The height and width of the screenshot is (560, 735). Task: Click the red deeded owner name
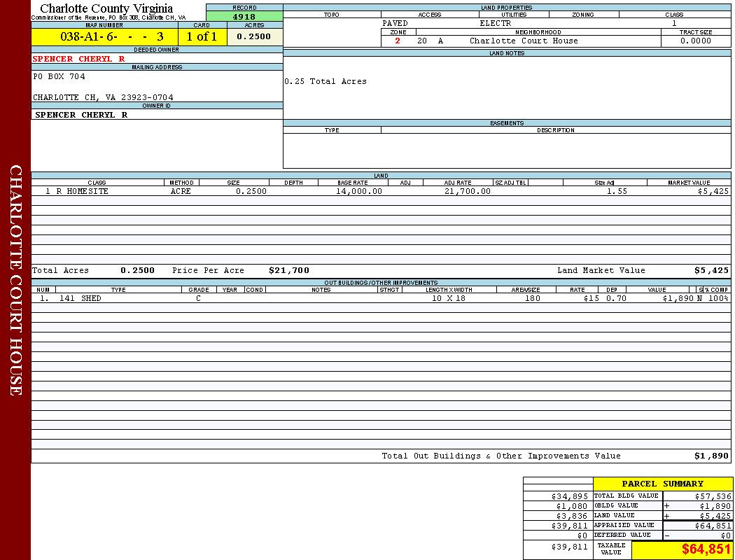coord(79,59)
